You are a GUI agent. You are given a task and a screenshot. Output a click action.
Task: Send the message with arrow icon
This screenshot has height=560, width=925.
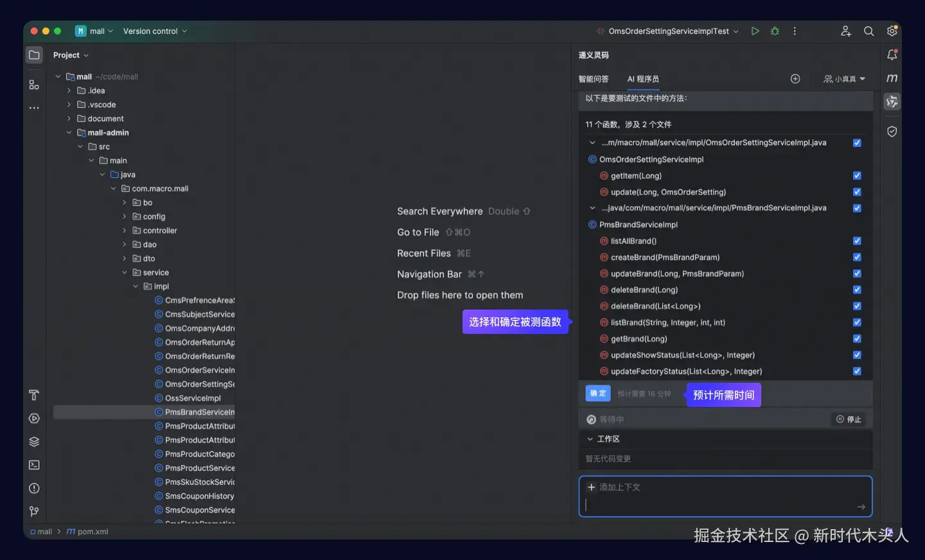coord(861,507)
